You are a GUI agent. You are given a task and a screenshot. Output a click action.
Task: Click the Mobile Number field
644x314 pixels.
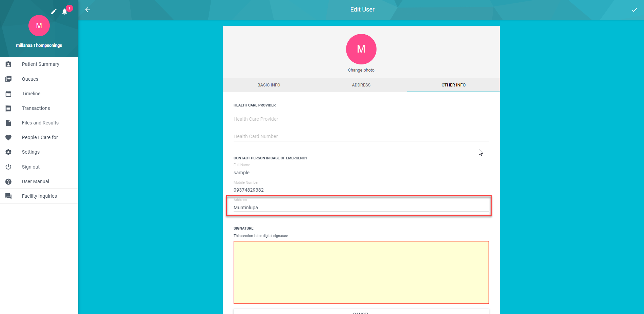(x=361, y=190)
